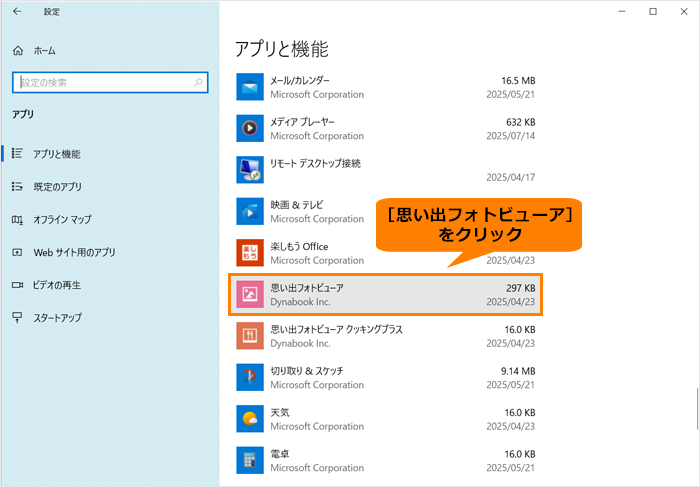Click the 既定のアプリ sidebar icon
Image resolution: width=700 pixels, height=487 pixels.
(x=17, y=186)
